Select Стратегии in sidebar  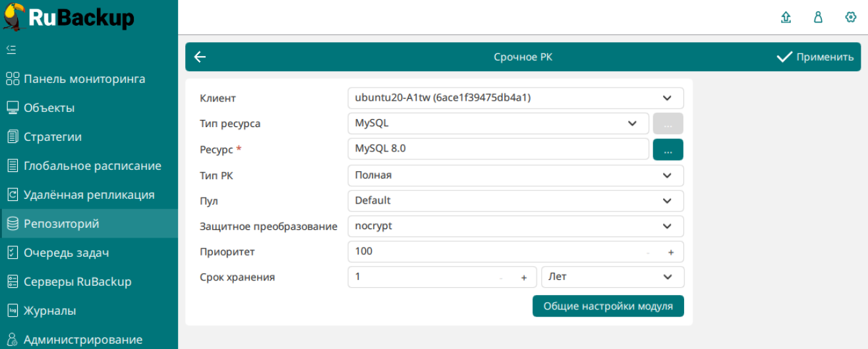[53, 137]
